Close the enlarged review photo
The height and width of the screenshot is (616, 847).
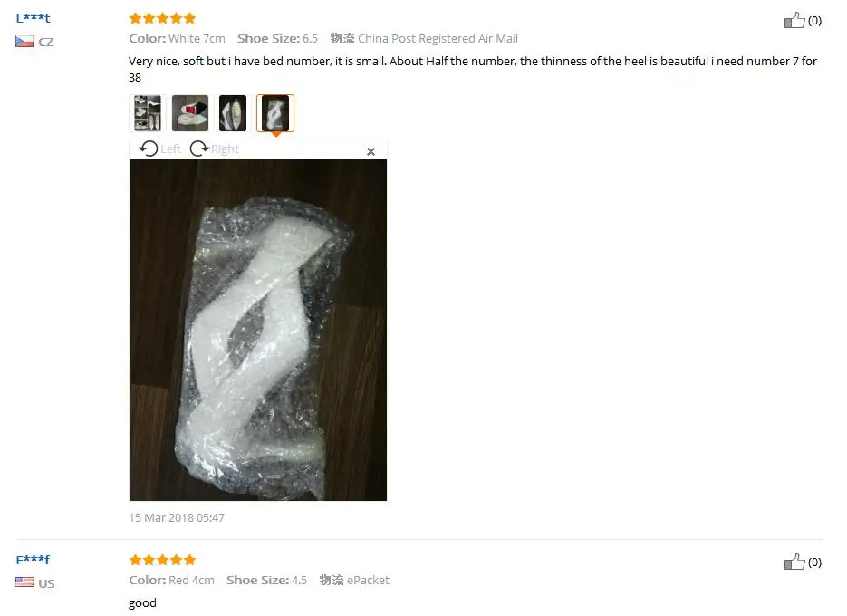[371, 152]
